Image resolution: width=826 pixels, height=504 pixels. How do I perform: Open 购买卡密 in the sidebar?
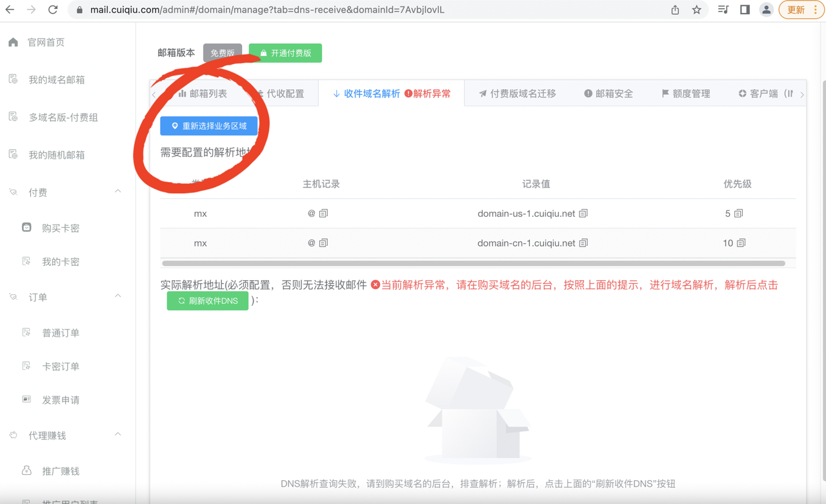tap(61, 228)
